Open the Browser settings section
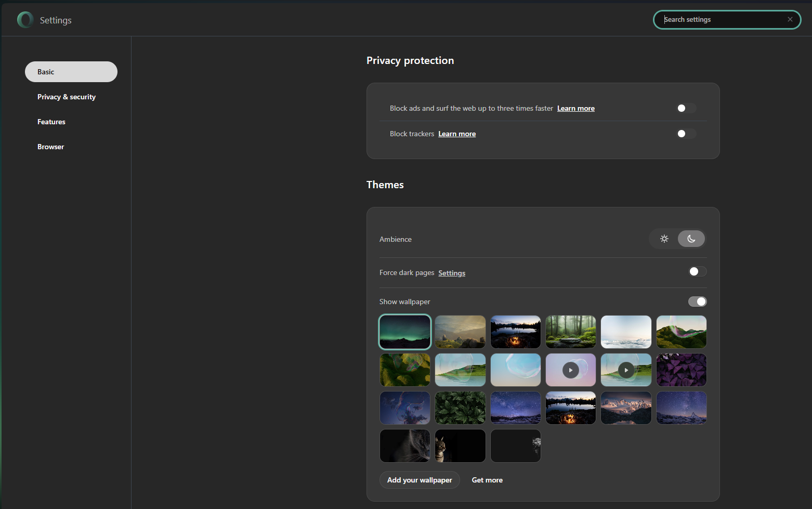Image resolution: width=812 pixels, height=509 pixels. [x=51, y=147]
